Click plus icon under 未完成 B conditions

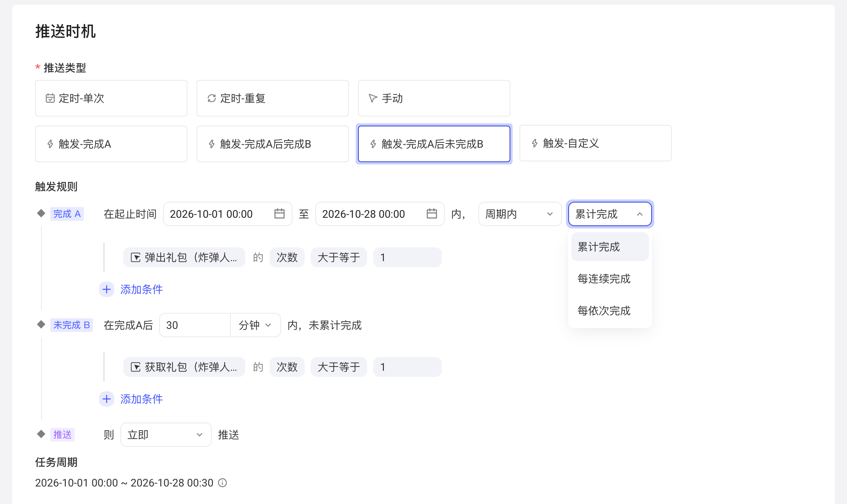[107, 399]
